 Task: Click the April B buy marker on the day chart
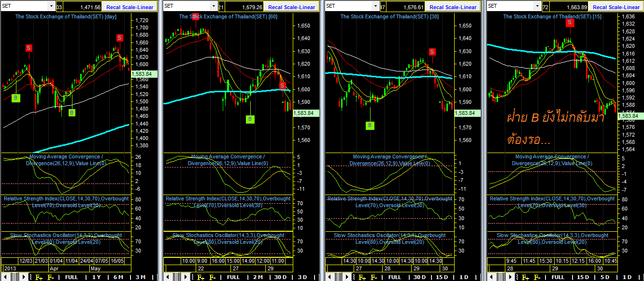(72, 112)
